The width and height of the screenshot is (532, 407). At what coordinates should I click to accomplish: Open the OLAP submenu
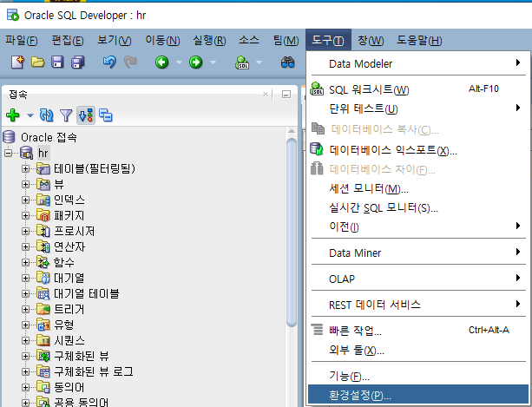[418, 279]
